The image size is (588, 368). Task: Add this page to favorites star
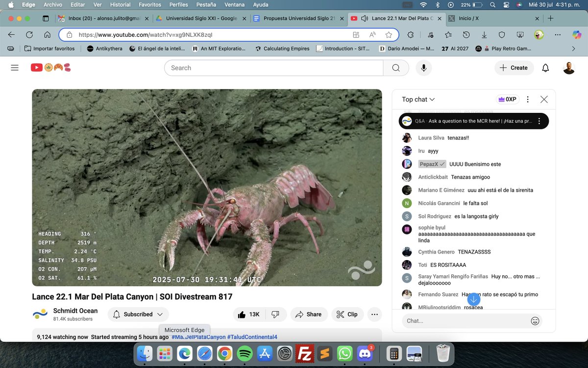389,35
